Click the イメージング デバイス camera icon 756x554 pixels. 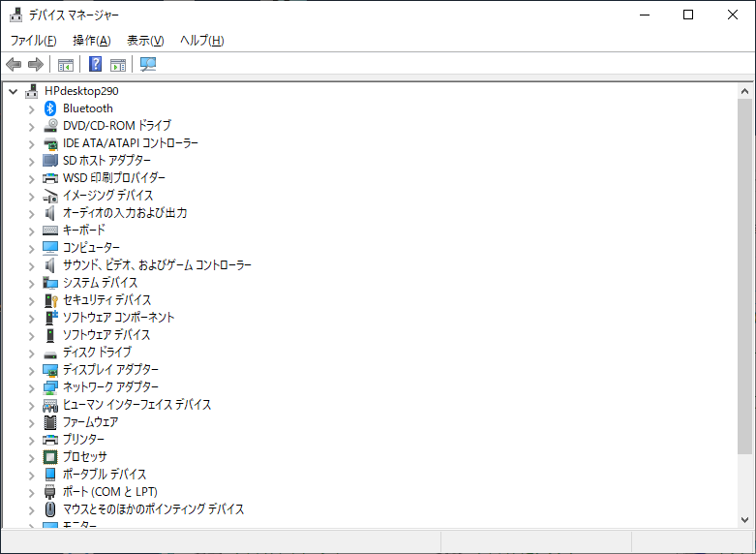pyautogui.click(x=50, y=196)
